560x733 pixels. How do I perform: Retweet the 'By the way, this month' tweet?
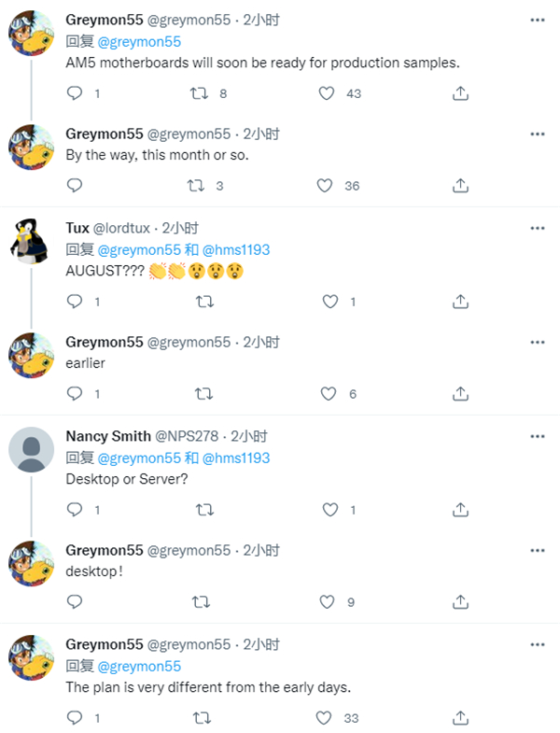(199, 186)
